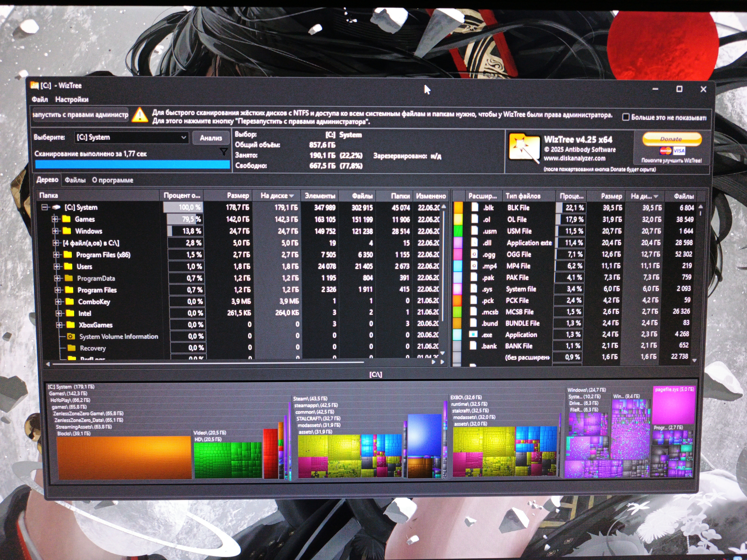
Task: Click the .ogg file type icon
Action: (474, 254)
